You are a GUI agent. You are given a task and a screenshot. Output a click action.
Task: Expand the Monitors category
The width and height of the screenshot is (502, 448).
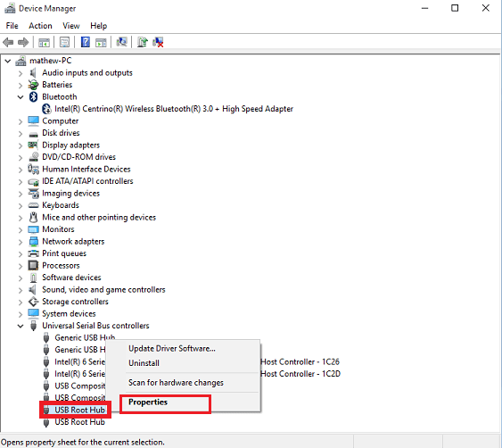(21, 230)
